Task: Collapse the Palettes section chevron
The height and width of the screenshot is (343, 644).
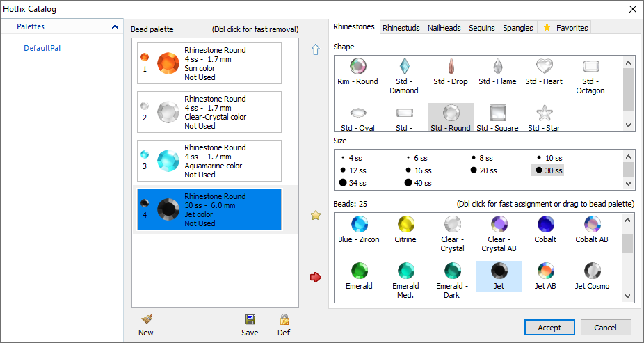Action: 115,26
